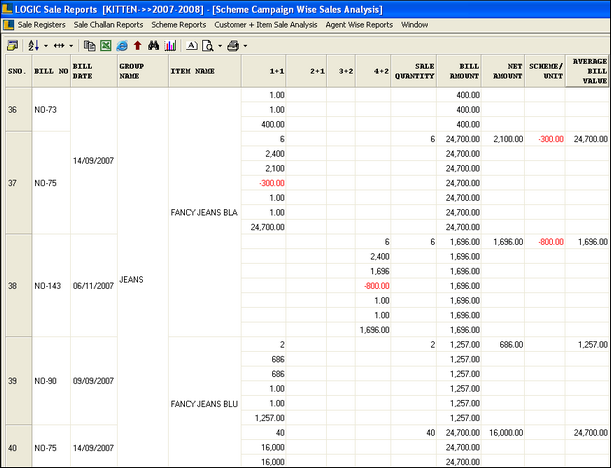This screenshot has height=468, width=611.
Task: Select row number 36
Action: [x=19, y=110]
